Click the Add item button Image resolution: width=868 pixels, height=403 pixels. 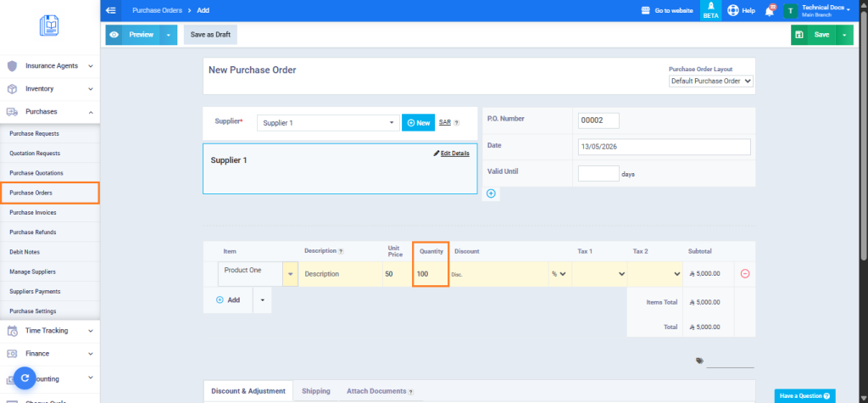228,299
